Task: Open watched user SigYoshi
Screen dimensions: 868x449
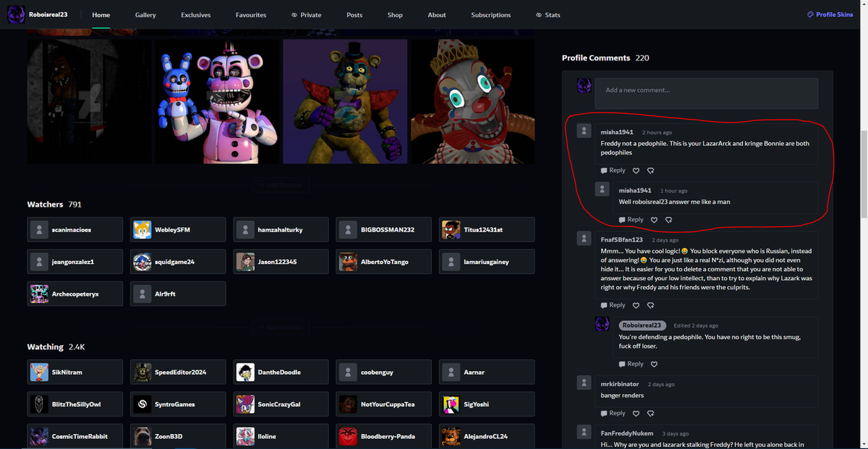Action: (x=487, y=404)
